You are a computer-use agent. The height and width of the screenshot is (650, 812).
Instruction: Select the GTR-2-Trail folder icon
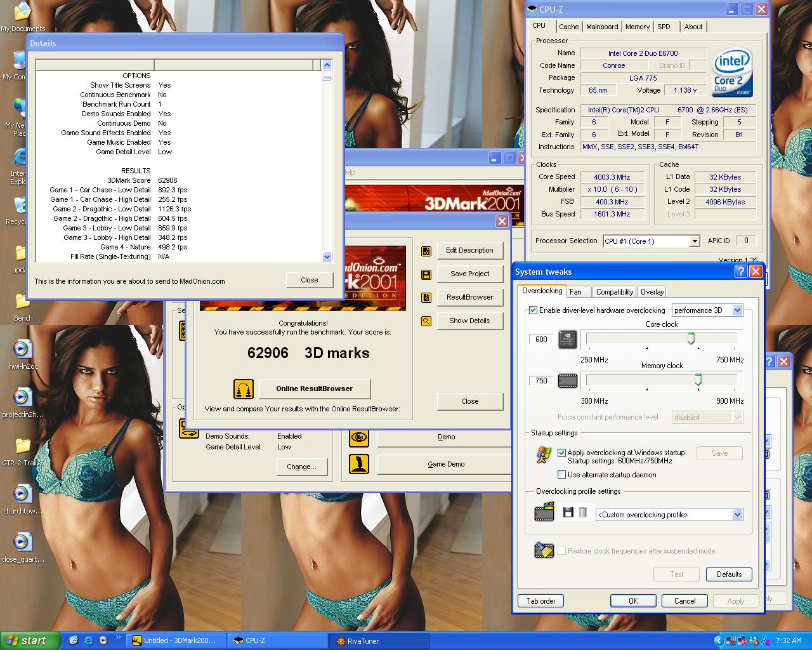[23, 451]
